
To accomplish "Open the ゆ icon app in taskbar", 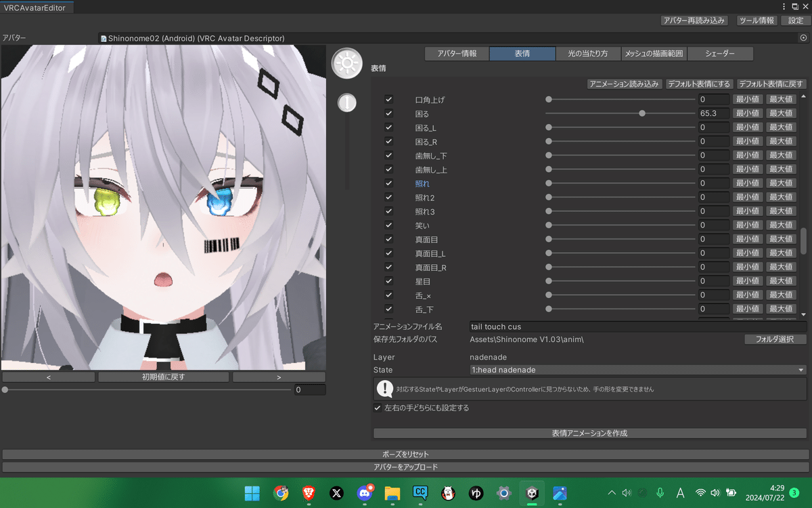I will pos(476,492).
